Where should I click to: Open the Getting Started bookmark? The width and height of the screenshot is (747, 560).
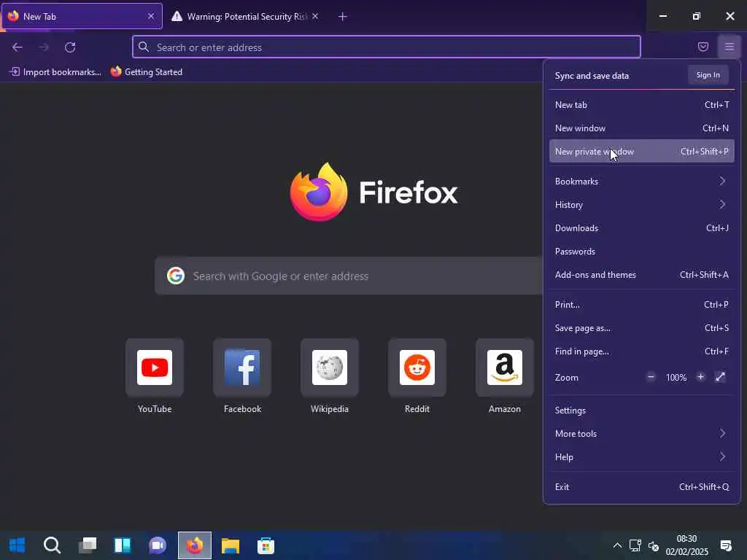click(x=146, y=72)
